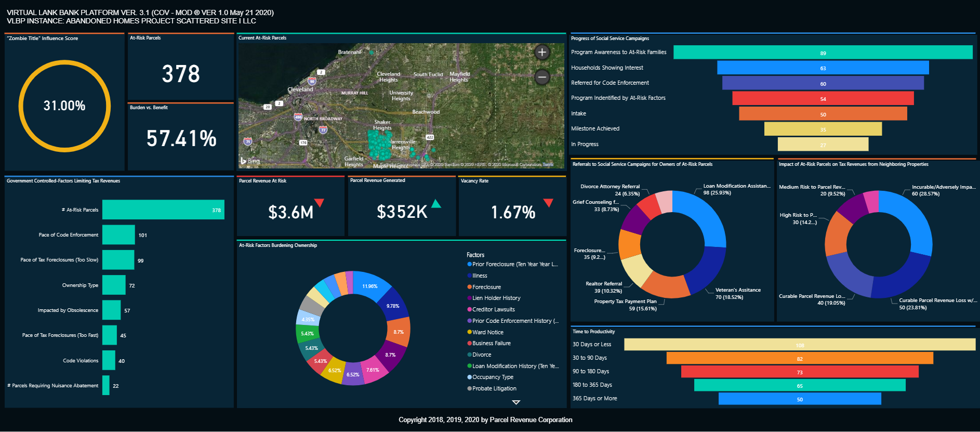
Task: Click In Progress funnel bar 27
Action: [x=823, y=145]
